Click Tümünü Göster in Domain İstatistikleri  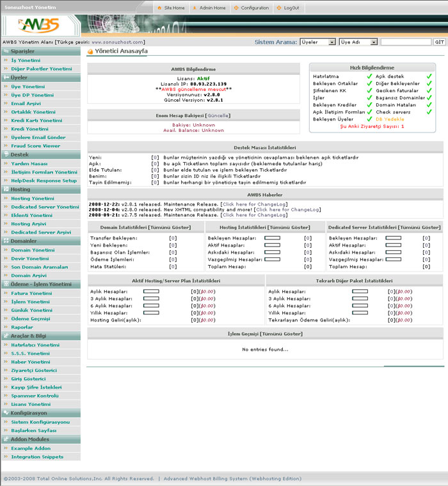pyautogui.click(x=170, y=227)
